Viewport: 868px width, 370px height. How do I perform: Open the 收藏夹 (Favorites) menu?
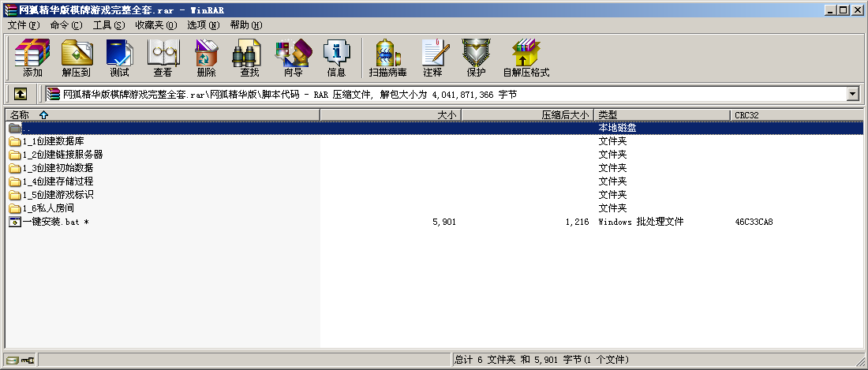click(x=155, y=25)
